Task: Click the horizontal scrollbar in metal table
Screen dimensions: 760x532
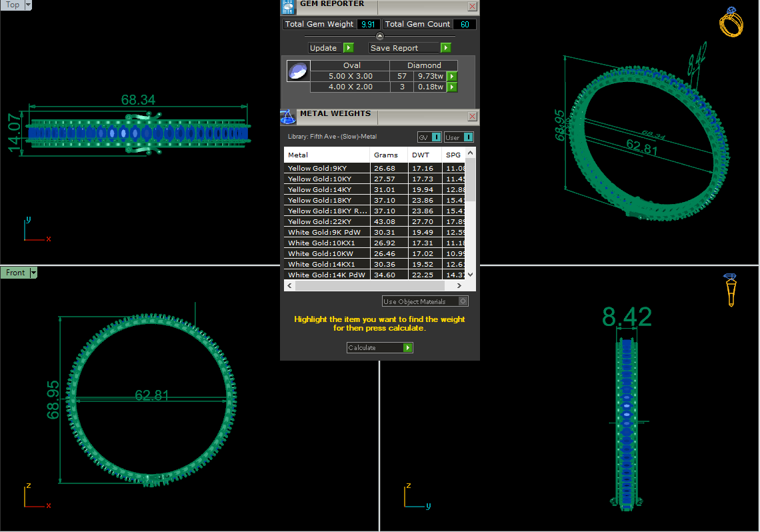Action: tap(375, 286)
